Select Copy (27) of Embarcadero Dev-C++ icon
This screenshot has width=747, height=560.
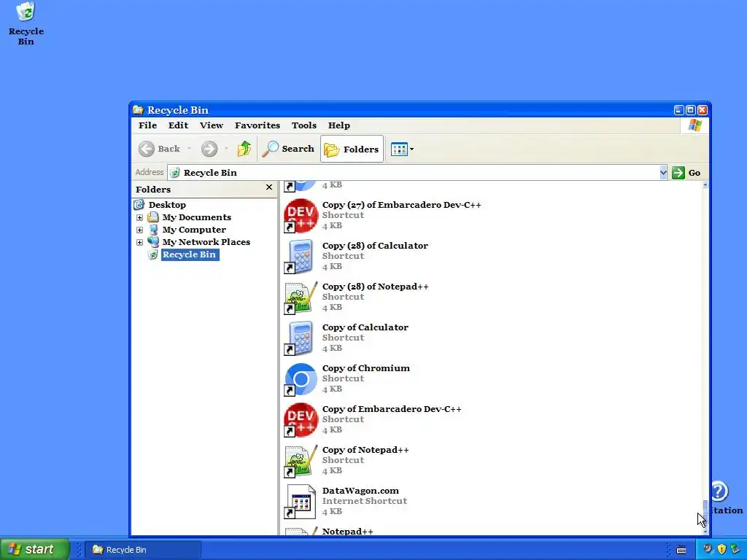click(301, 215)
